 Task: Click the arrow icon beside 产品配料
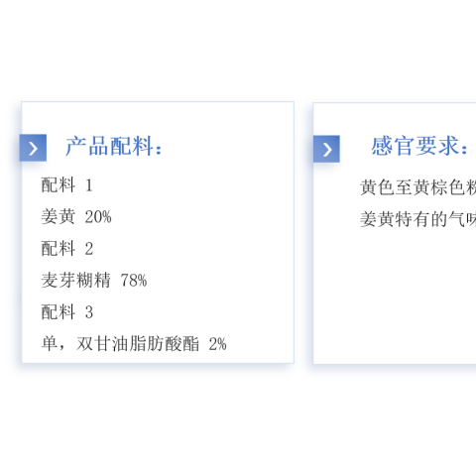pyautogui.click(x=33, y=148)
